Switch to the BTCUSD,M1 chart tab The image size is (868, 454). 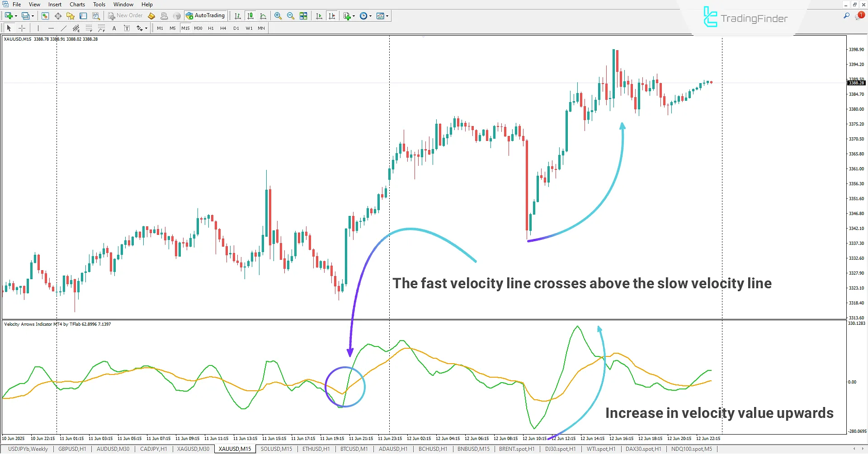click(x=354, y=449)
